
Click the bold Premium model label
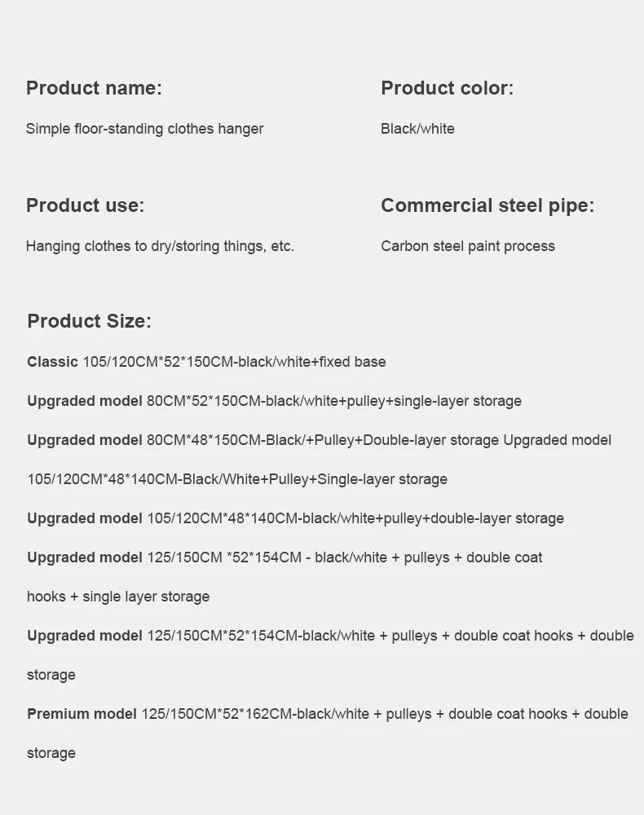pyautogui.click(x=82, y=714)
